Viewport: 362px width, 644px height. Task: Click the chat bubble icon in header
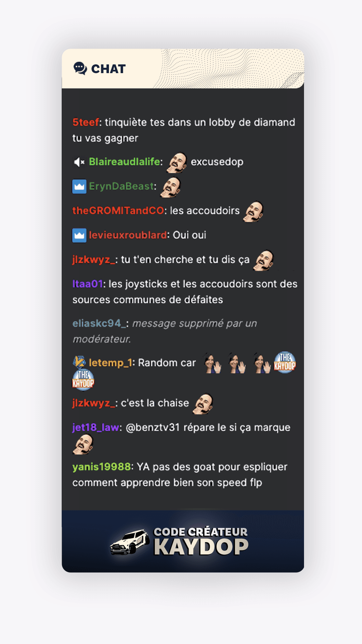pyautogui.click(x=80, y=68)
